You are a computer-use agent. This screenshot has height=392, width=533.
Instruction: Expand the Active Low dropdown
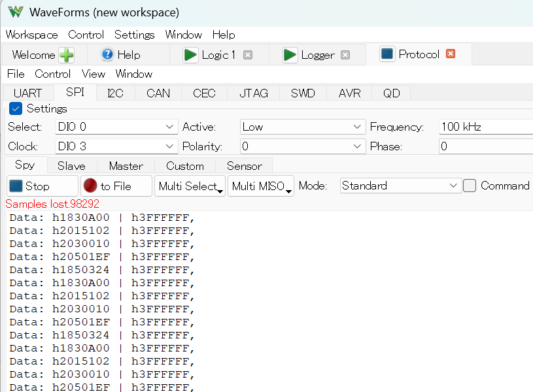[303, 127]
